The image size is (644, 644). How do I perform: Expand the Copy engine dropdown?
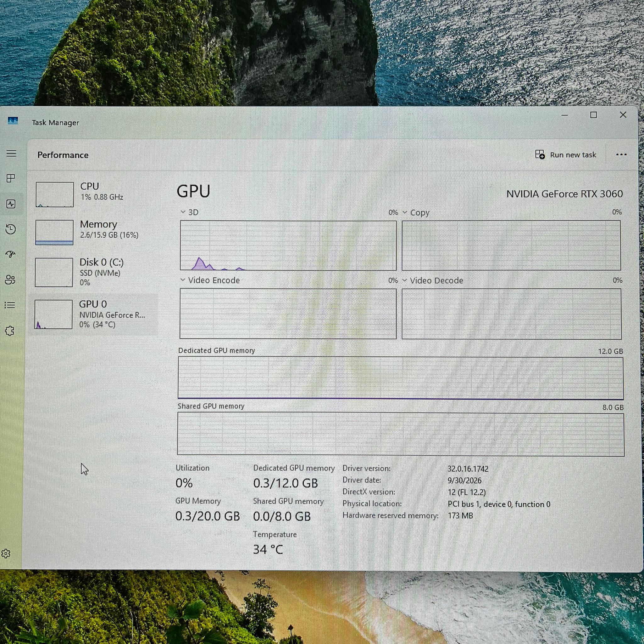pyautogui.click(x=405, y=212)
